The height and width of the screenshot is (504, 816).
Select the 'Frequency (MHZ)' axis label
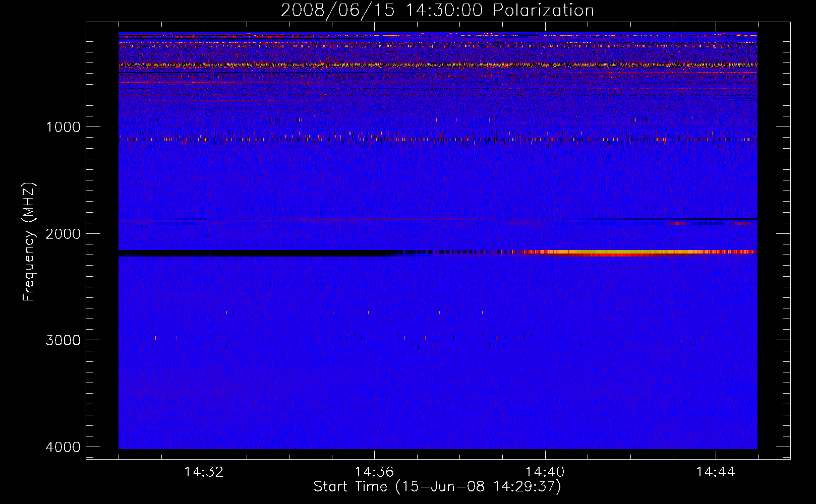point(29,242)
